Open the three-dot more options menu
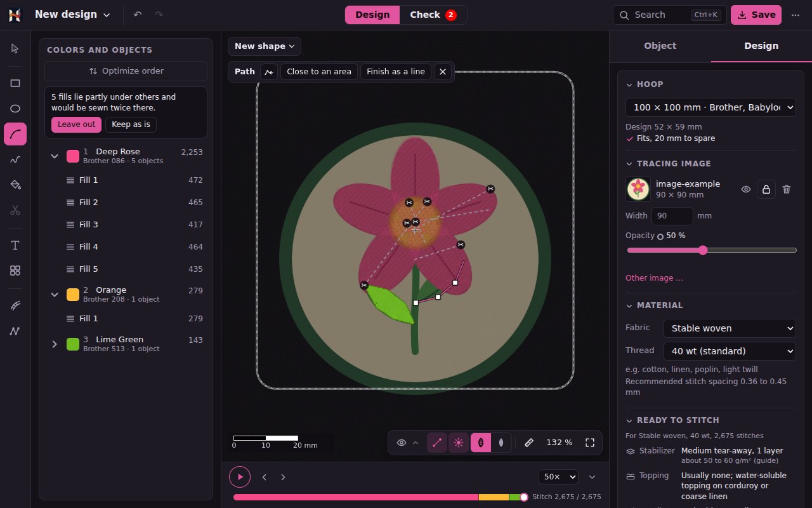The height and width of the screenshot is (508, 812). coord(796,15)
